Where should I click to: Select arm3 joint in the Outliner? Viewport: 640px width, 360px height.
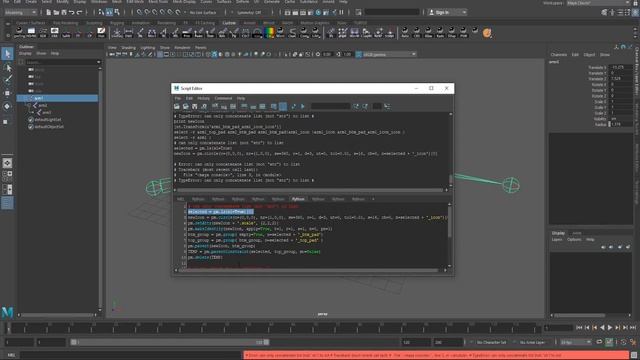[x=47, y=112]
